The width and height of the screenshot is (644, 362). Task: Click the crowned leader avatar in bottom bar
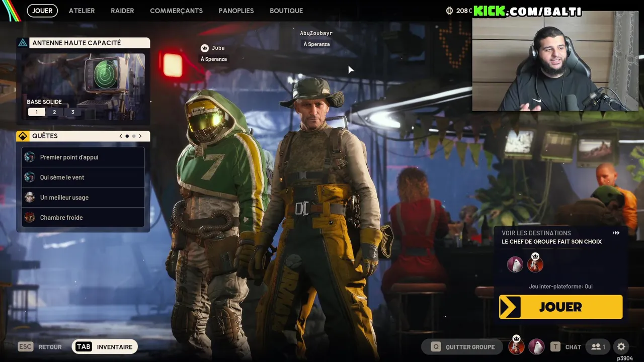point(516,346)
